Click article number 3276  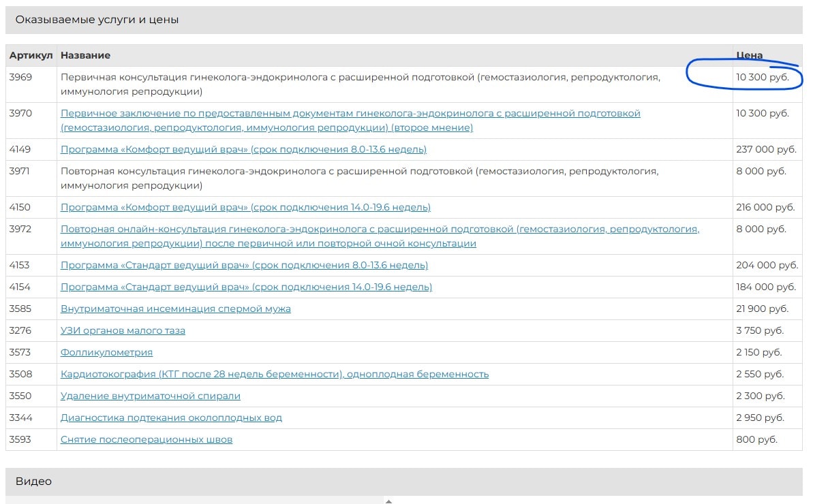pos(20,330)
